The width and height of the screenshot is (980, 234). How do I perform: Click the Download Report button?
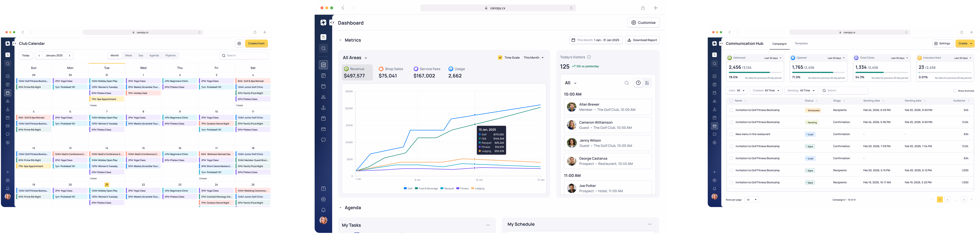(x=642, y=40)
